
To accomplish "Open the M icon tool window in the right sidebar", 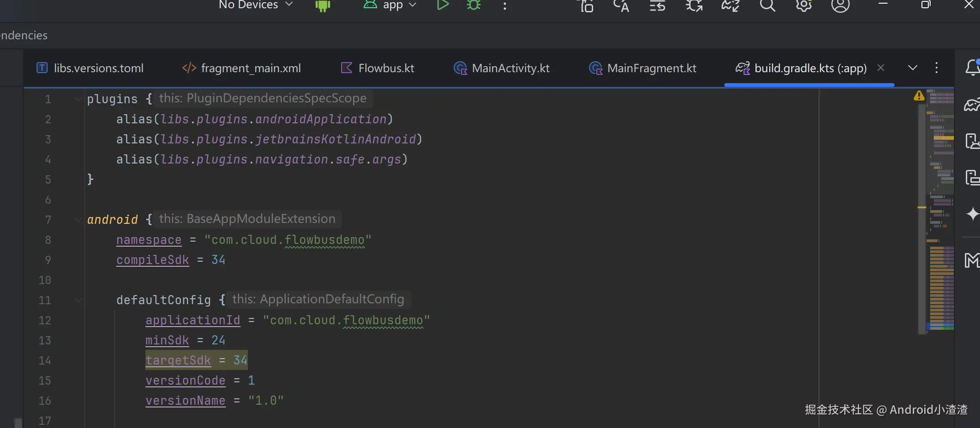I will (x=972, y=260).
